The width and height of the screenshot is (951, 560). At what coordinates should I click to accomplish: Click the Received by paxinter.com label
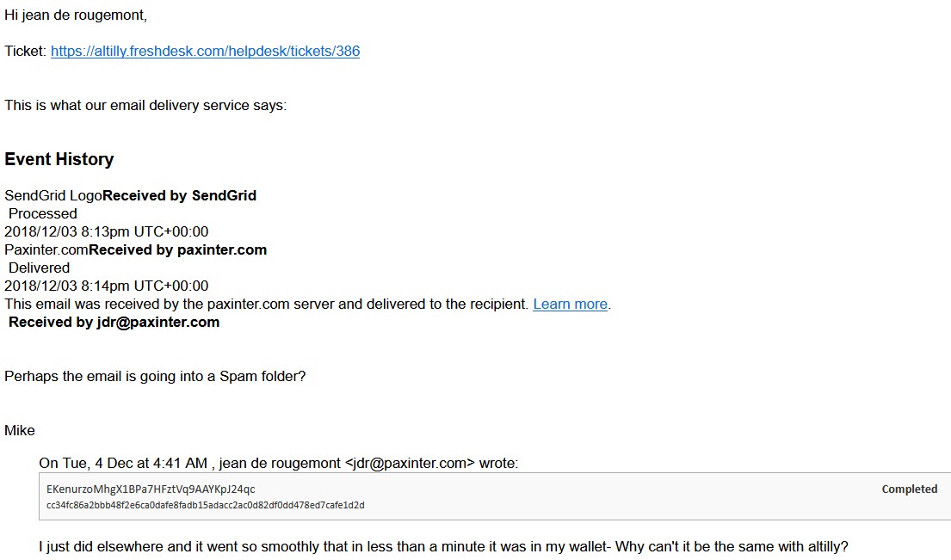pos(177,249)
